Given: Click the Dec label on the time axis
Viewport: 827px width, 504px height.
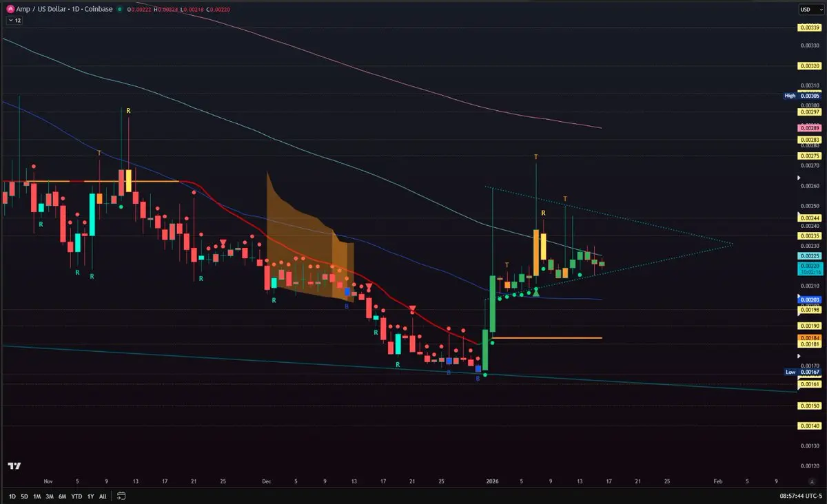Looking at the screenshot, I should pyautogui.click(x=266, y=482).
